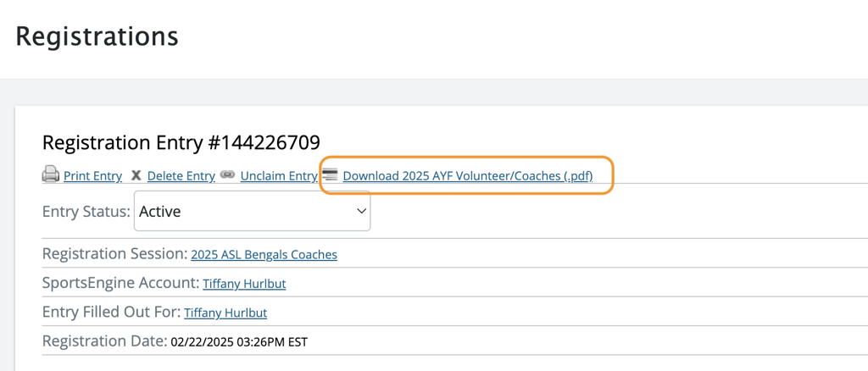This screenshot has height=371, width=868.
Task: Click the X icon beside Delete Entry
Action: click(136, 175)
